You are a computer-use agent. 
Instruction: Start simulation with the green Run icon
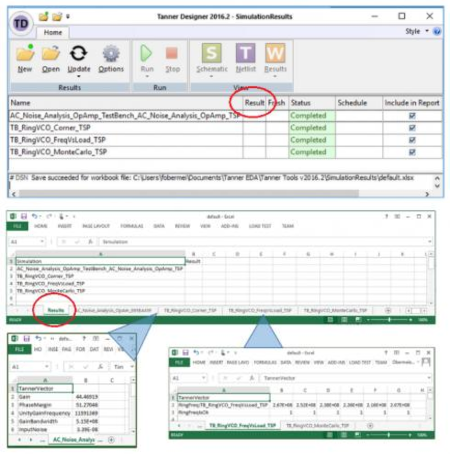point(147,53)
